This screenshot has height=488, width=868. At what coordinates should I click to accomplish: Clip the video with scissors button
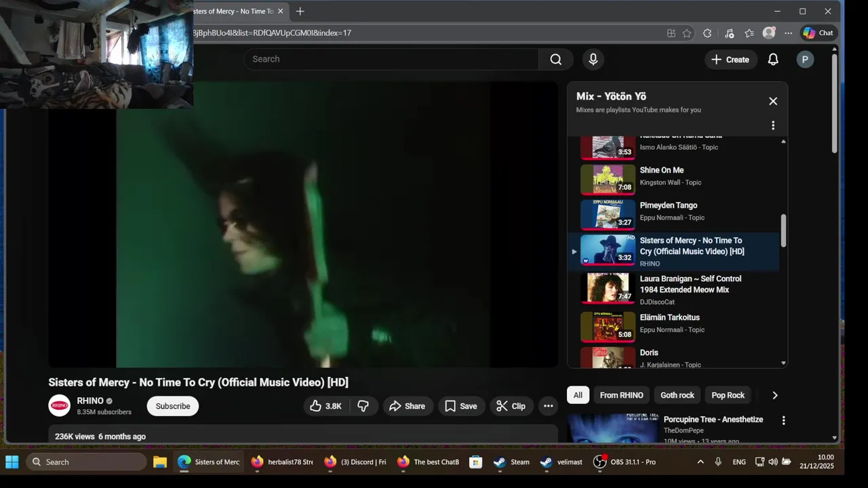(511, 406)
